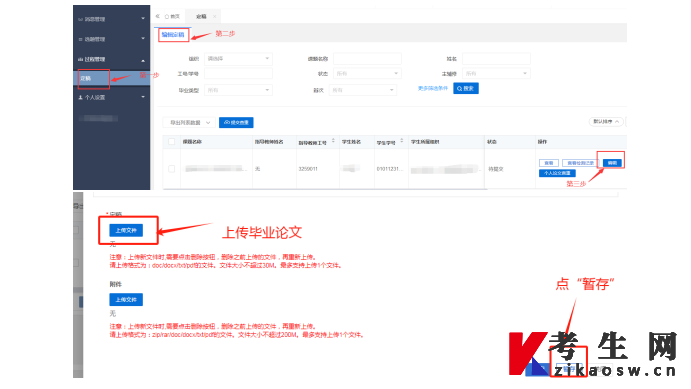This screenshot has width=691, height=389.
Task: Click the blue 编辑 button in the row
Action: click(x=612, y=163)
